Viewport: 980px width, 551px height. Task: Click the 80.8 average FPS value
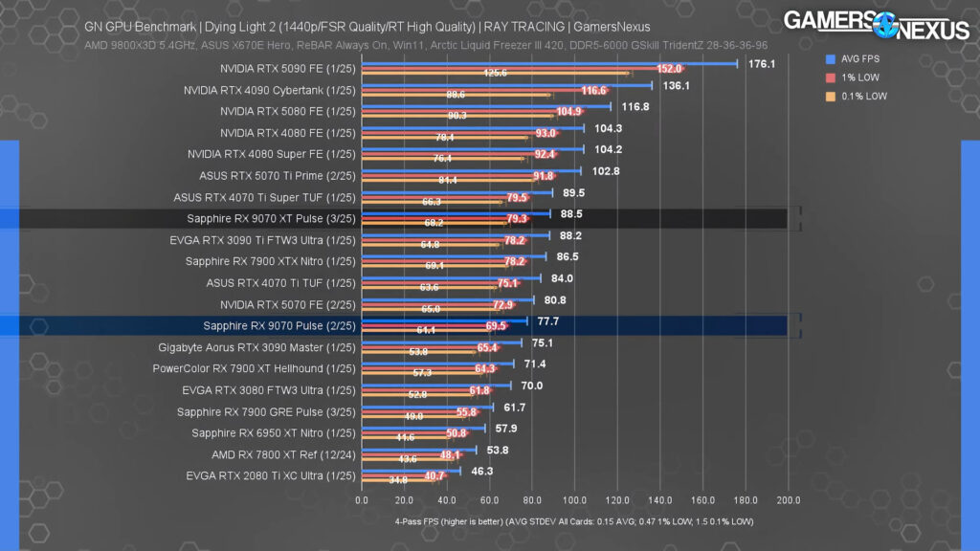click(x=555, y=299)
